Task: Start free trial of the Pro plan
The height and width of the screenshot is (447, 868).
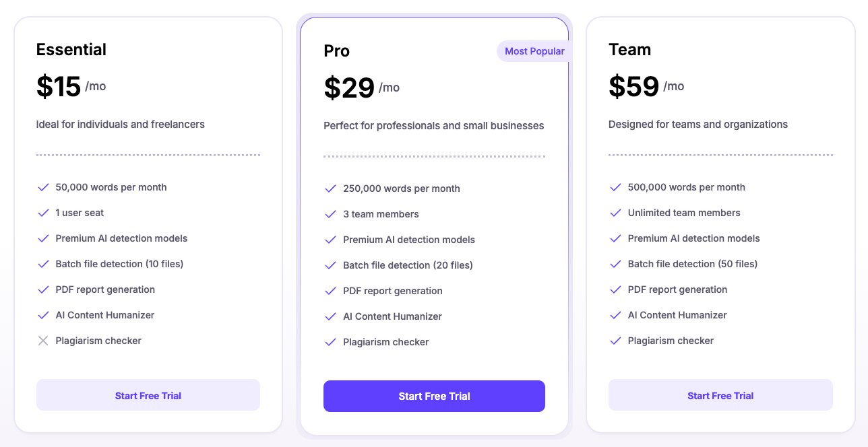Action: tap(434, 397)
